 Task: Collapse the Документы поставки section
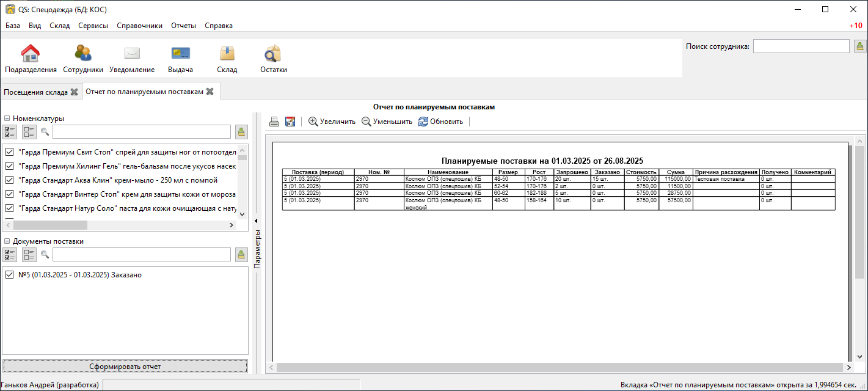click(x=7, y=241)
